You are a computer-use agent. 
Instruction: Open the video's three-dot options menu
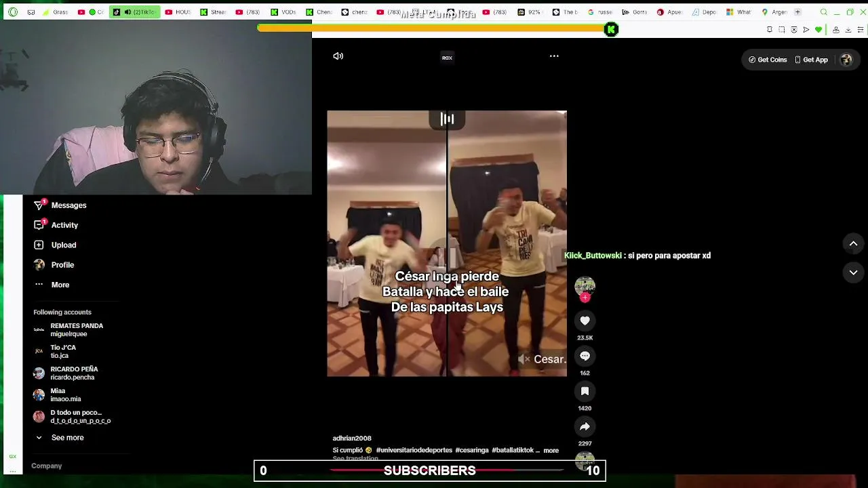[x=554, y=56]
